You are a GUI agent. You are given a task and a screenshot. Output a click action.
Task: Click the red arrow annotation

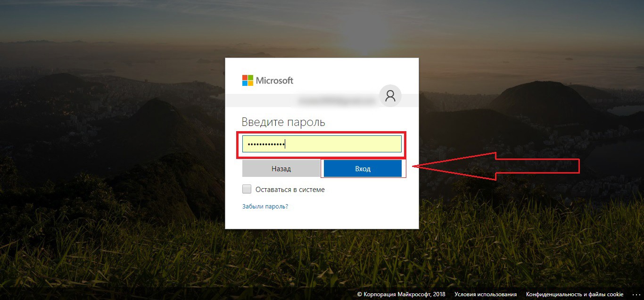pyautogui.click(x=496, y=166)
